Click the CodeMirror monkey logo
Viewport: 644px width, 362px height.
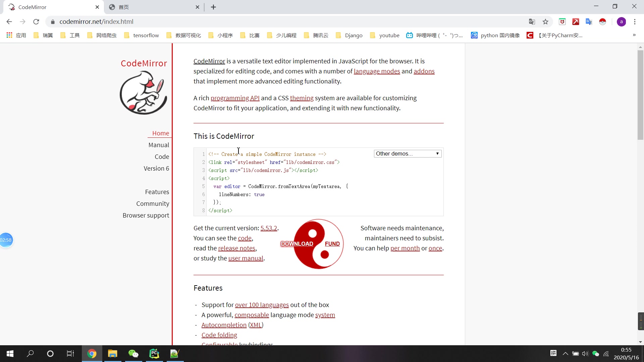coord(144,93)
